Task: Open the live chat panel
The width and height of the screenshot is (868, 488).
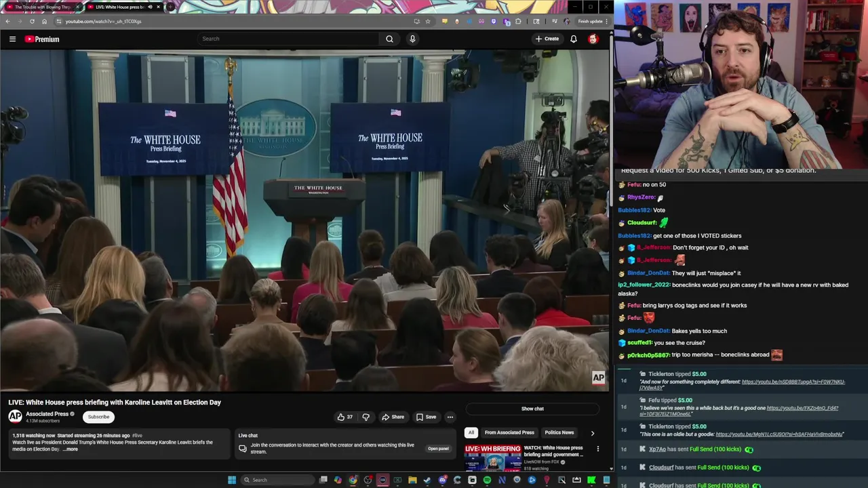Action: pos(438,449)
